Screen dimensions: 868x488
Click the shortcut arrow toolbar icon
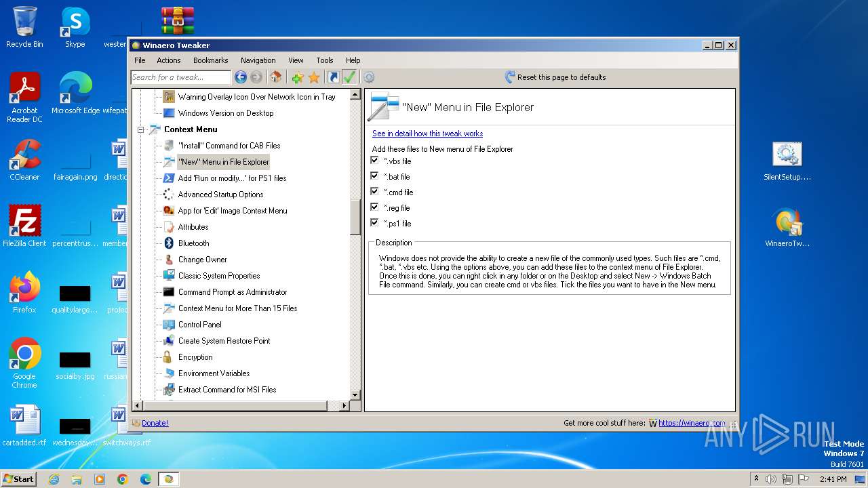(333, 77)
